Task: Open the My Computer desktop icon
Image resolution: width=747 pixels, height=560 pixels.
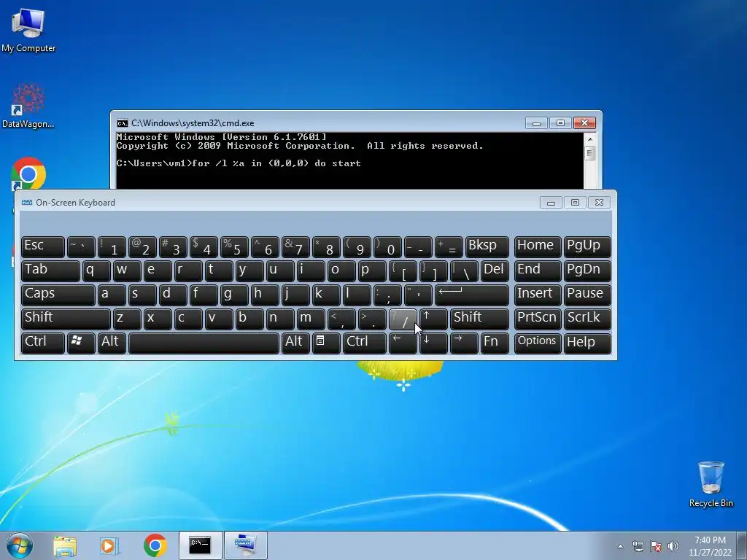Action: tap(28, 30)
